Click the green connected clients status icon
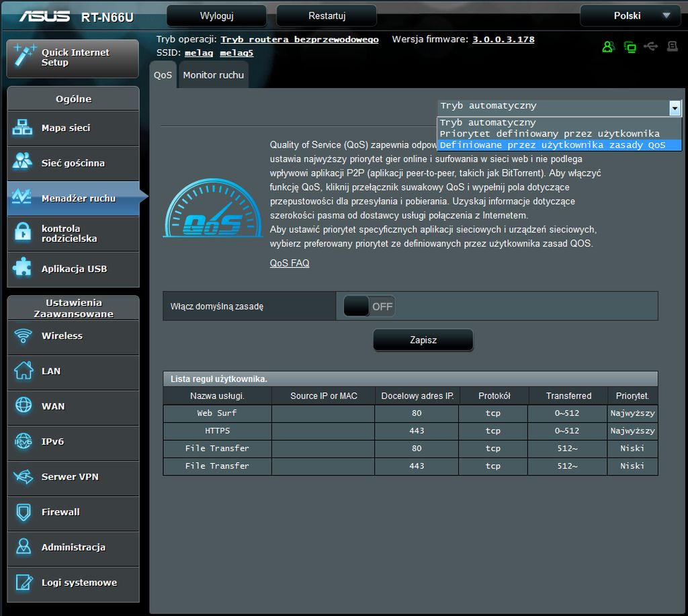The image size is (688, 616). (630, 46)
